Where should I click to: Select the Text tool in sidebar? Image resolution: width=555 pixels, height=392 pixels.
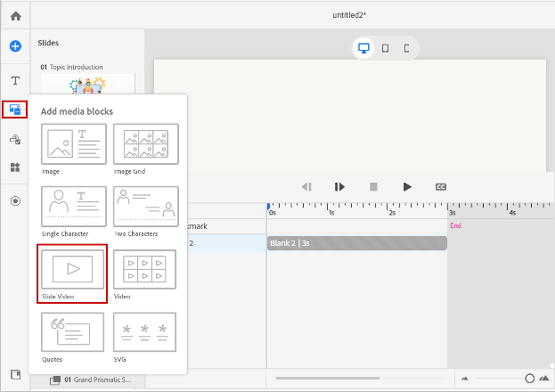click(x=15, y=81)
